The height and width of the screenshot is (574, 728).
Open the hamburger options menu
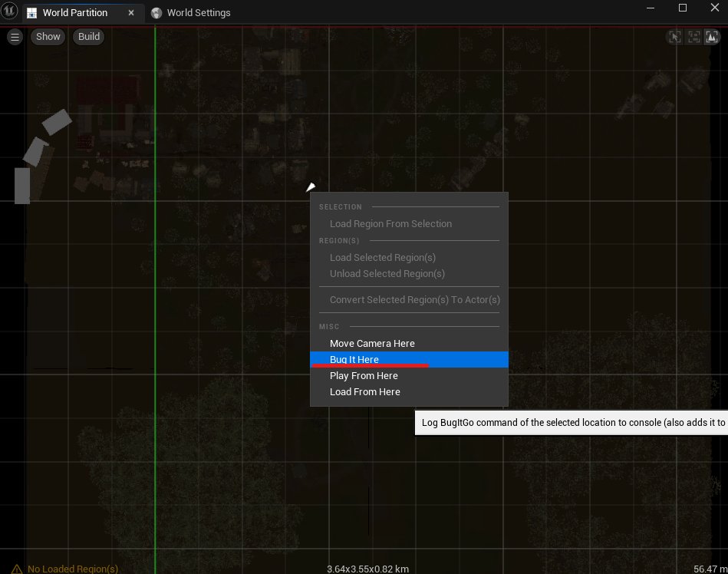click(x=15, y=37)
